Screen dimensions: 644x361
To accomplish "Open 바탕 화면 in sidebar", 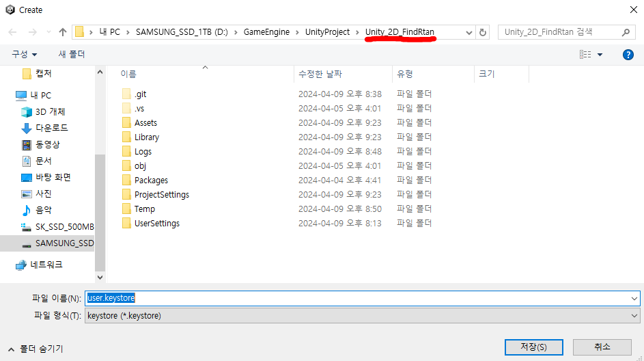I will click(x=53, y=177).
